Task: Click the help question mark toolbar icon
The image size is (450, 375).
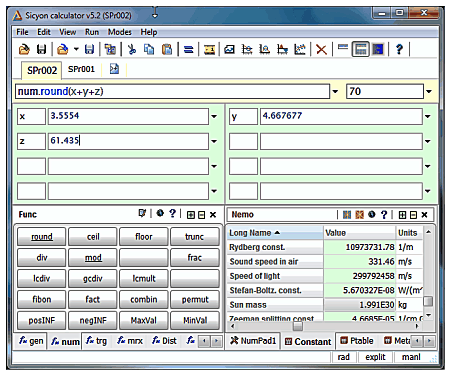Action: point(399,49)
